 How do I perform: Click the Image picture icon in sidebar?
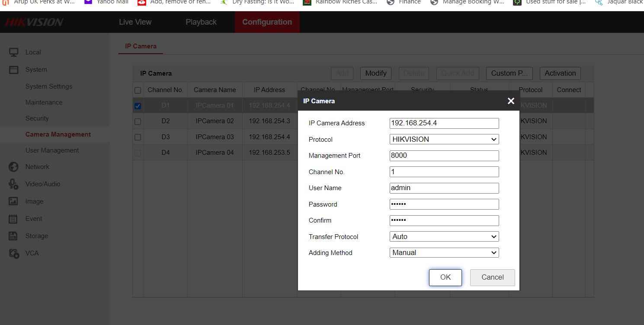click(14, 201)
